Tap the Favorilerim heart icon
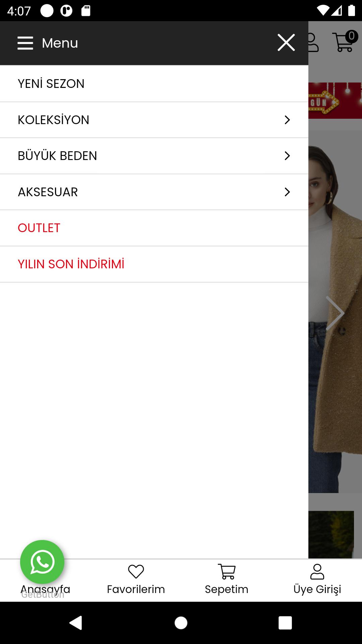The width and height of the screenshot is (362, 644). (136, 572)
